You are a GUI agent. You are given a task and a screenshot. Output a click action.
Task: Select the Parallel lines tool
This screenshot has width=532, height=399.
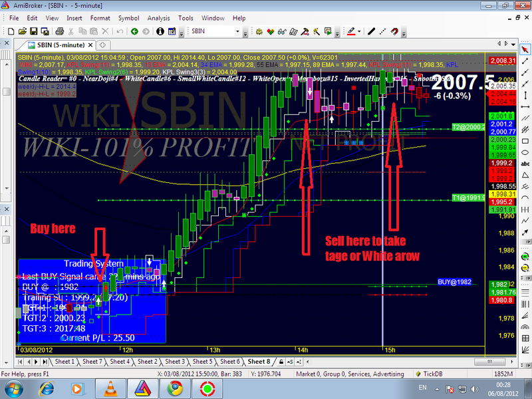(525, 118)
